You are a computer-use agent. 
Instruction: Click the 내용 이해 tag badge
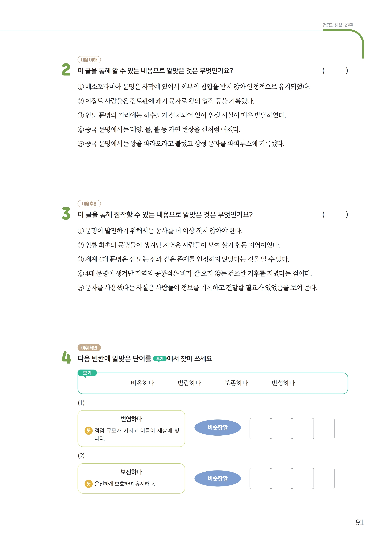[89, 60]
